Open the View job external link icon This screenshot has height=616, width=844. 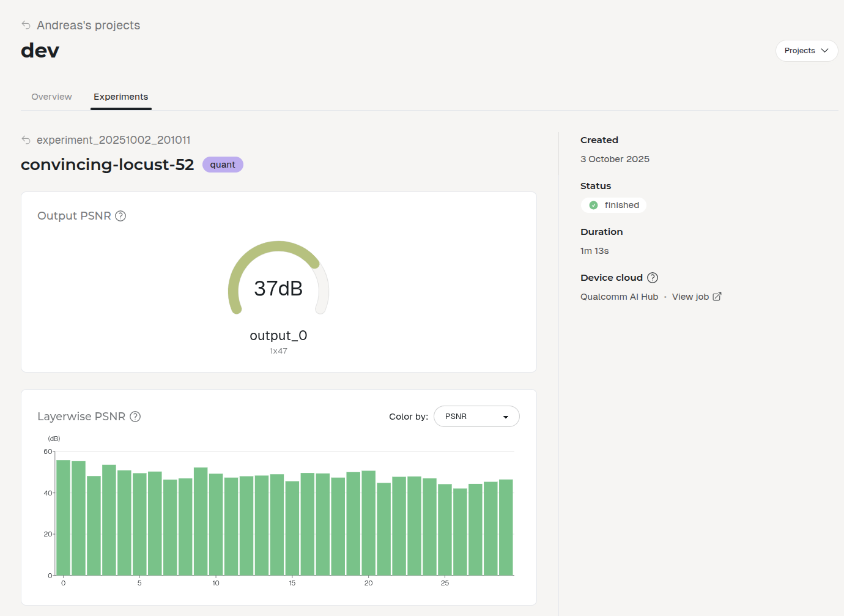(717, 296)
